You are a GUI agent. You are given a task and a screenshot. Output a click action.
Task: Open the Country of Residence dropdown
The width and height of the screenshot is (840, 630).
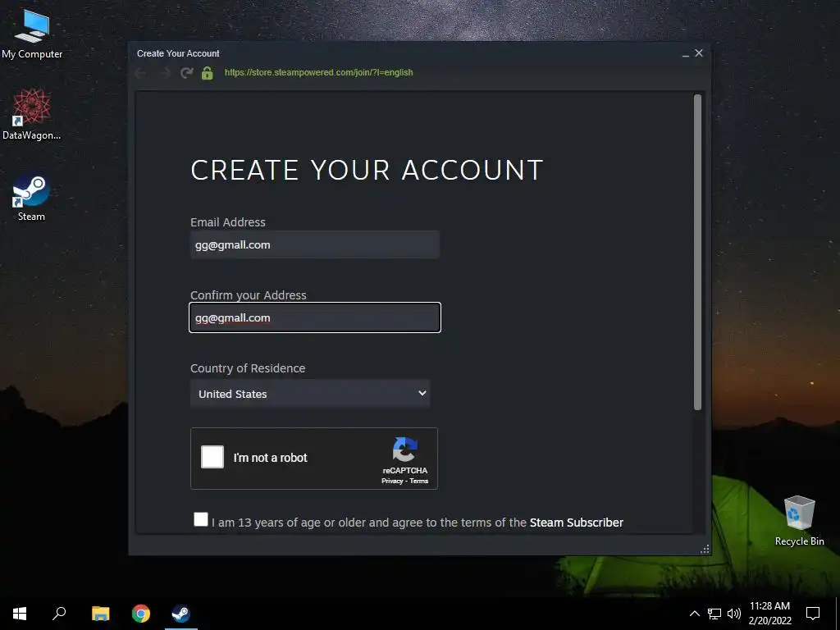(x=310, y=394)
